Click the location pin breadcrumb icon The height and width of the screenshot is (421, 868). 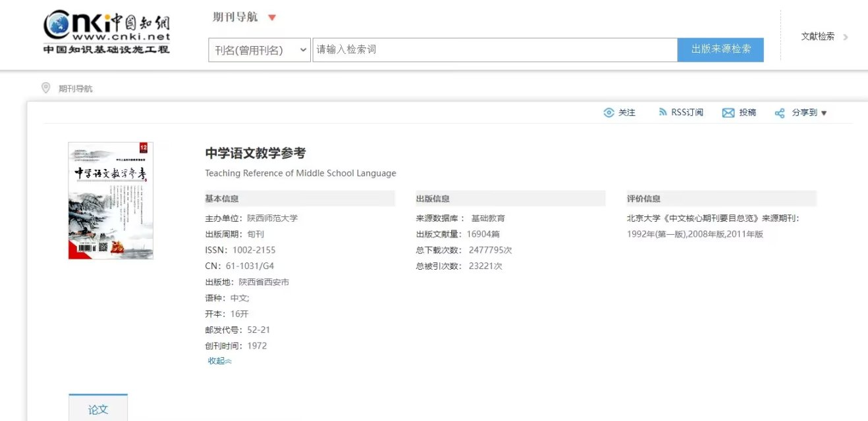45,87
